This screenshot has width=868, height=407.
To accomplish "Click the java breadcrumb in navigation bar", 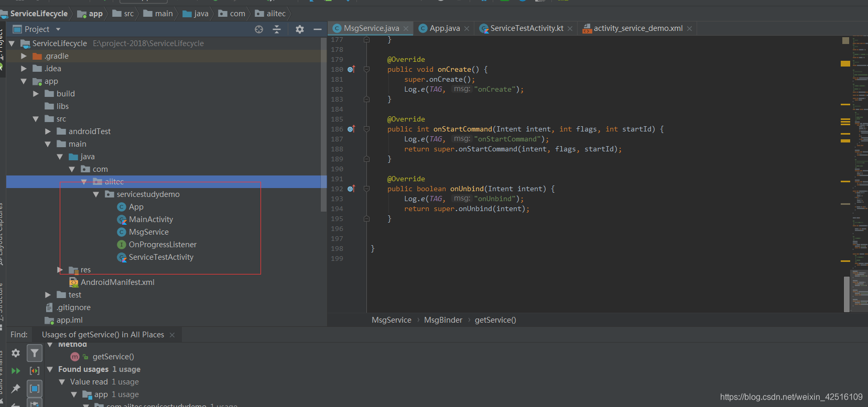I will [196, 14].
